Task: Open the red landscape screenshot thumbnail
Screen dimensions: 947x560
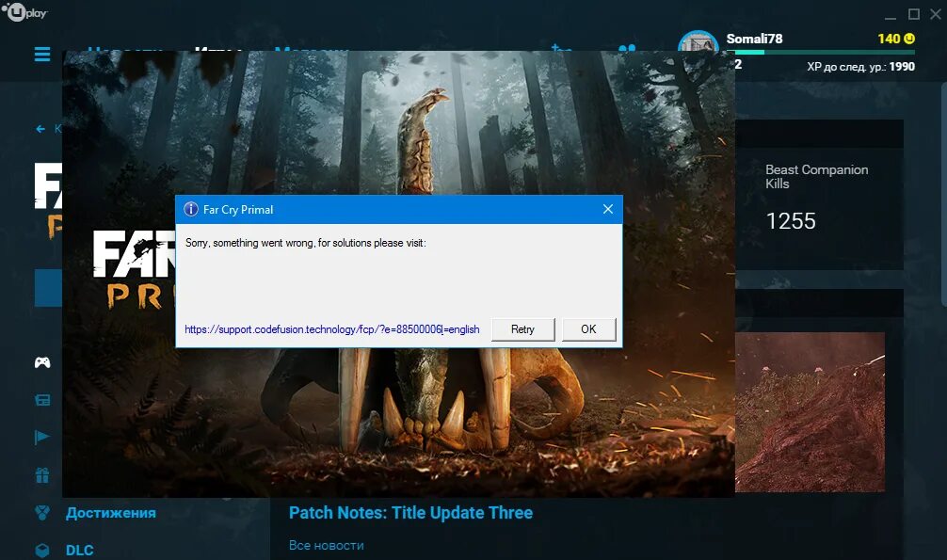Action: tap(810, 412)
